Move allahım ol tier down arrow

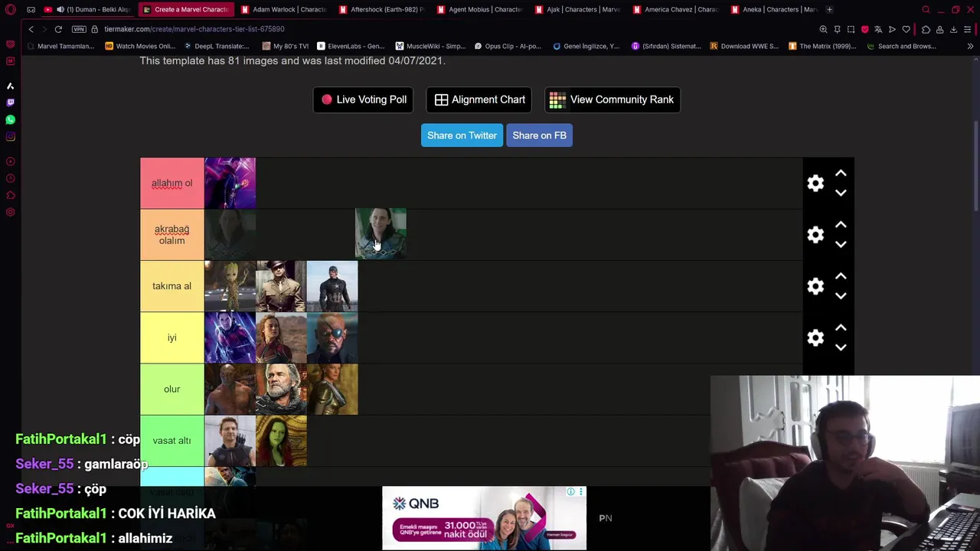[x=841, y=193]
